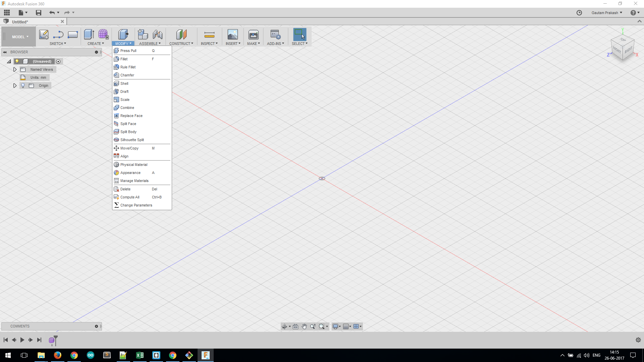Select the Line sketch tool icon
644x362 pixels.
click(58, 35)
